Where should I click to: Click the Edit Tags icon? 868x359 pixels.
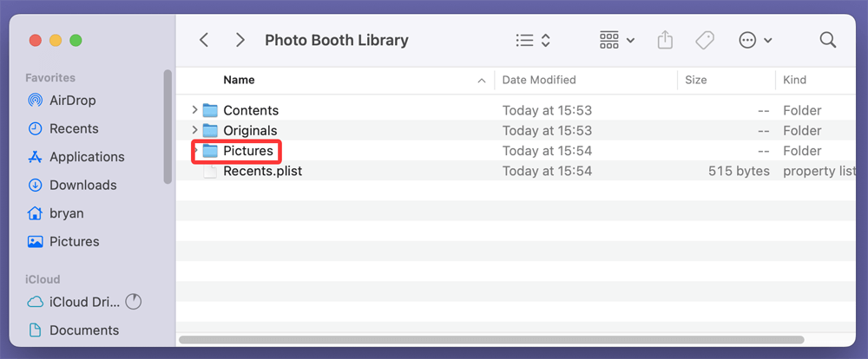click(x=704, y=40)
